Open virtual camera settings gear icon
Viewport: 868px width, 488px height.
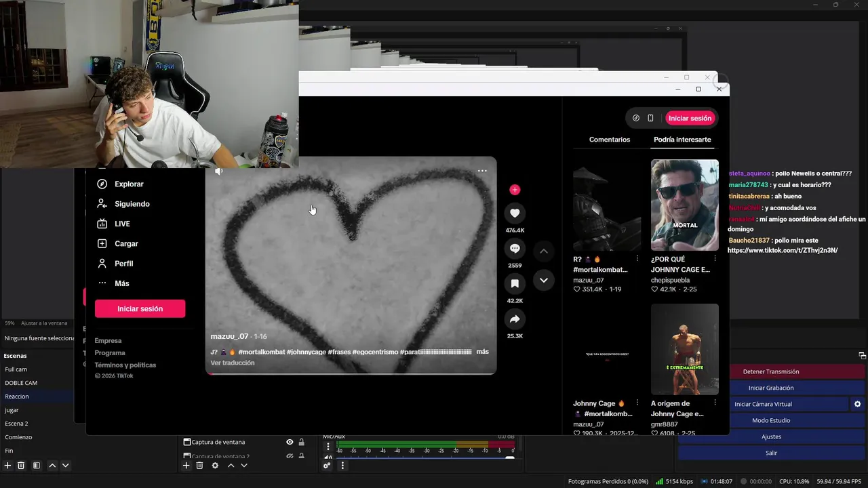(858, 404)
